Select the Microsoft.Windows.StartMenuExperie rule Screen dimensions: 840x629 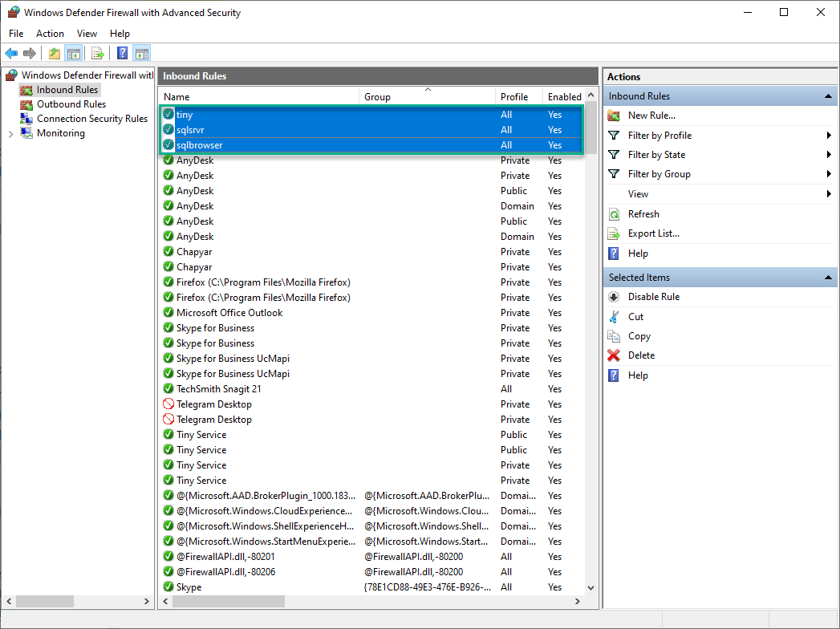tap(371, 541)
